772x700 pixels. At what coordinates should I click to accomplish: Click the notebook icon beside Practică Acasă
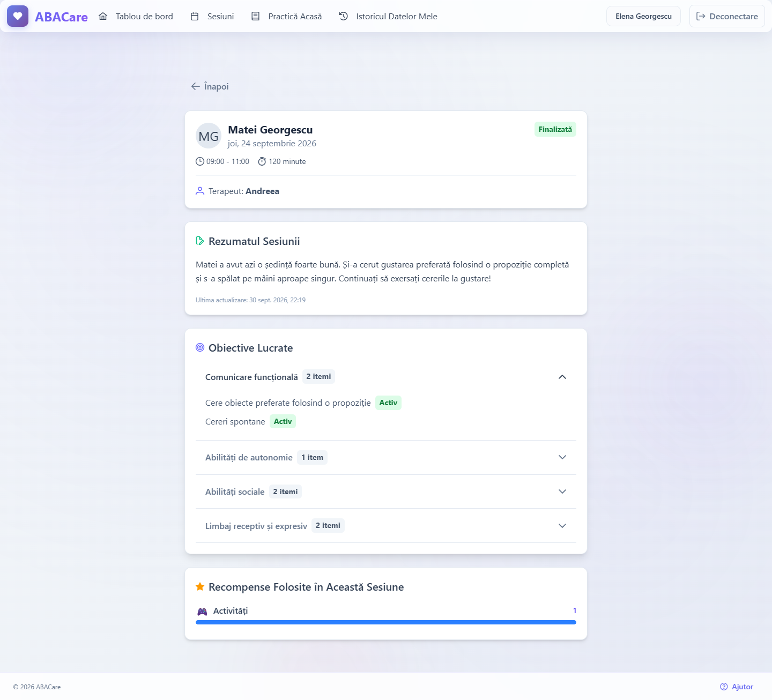pyautogui.click(x=256, y=16)
